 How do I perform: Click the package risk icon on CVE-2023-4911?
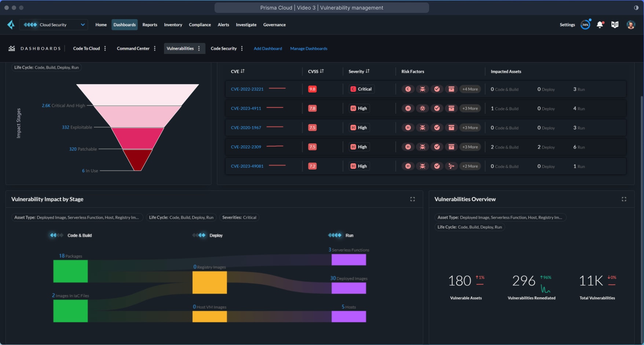coord(451,108)
